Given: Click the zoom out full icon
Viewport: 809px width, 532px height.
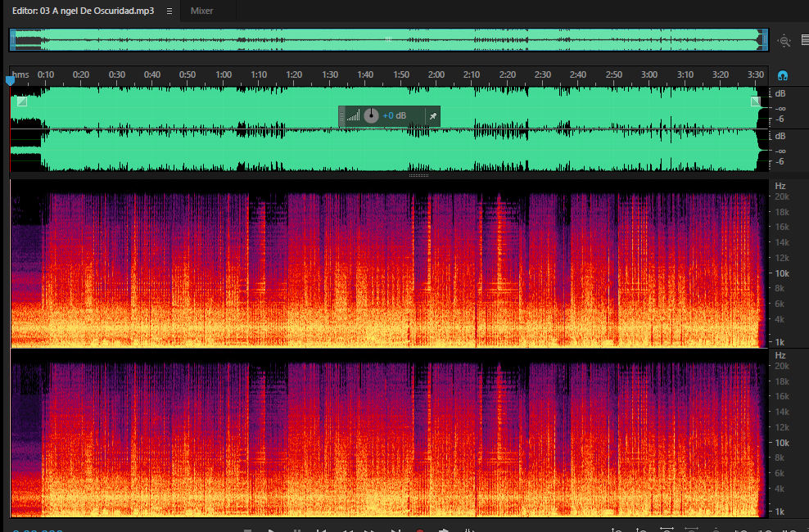Looking at the screenshot, I should tap(784, 41).
